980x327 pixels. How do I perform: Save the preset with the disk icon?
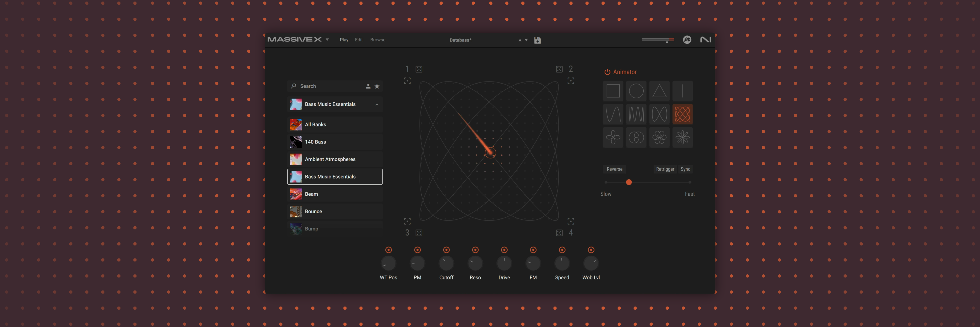(x=537, y=40)
